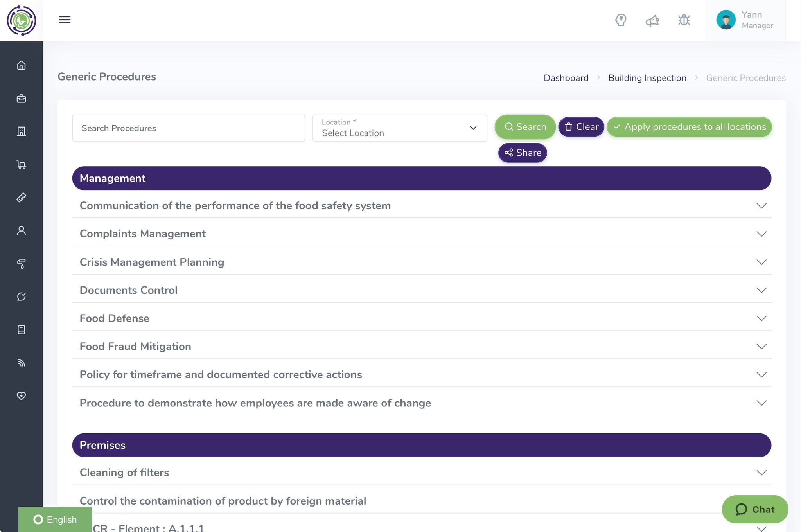Click the Search Procedures input field
Image resolution: width=801 pixels, height=532 pixels.
tap(189, 128)
